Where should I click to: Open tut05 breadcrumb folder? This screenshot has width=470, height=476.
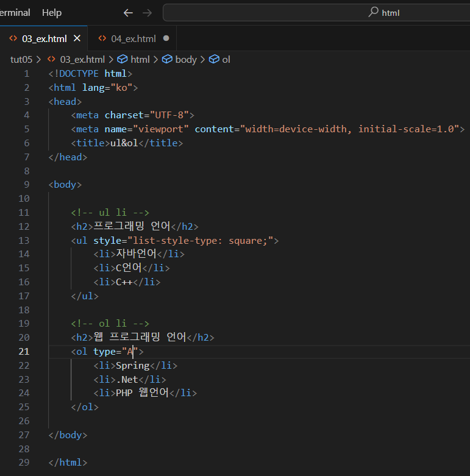pos(21,60)
